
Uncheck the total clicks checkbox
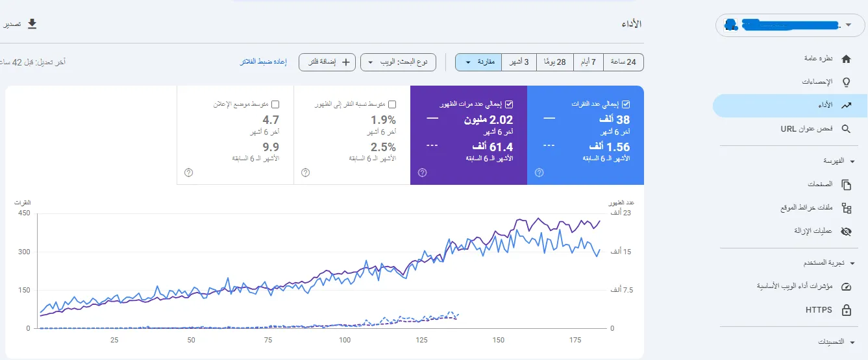626,104
